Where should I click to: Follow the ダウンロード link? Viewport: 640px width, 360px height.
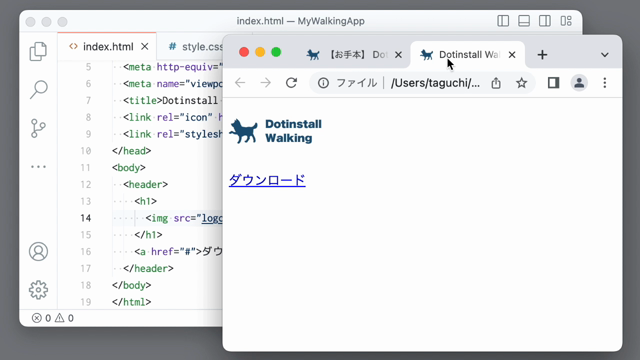tap(267, 180)
